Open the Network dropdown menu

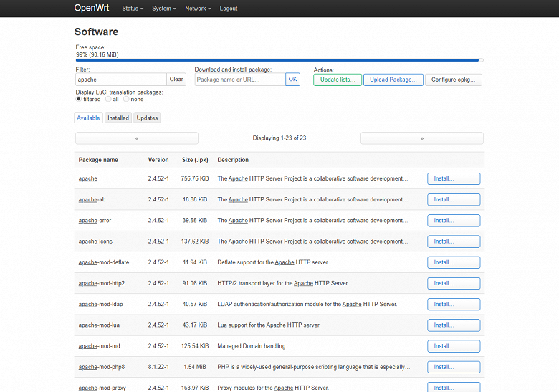[198, 9]
